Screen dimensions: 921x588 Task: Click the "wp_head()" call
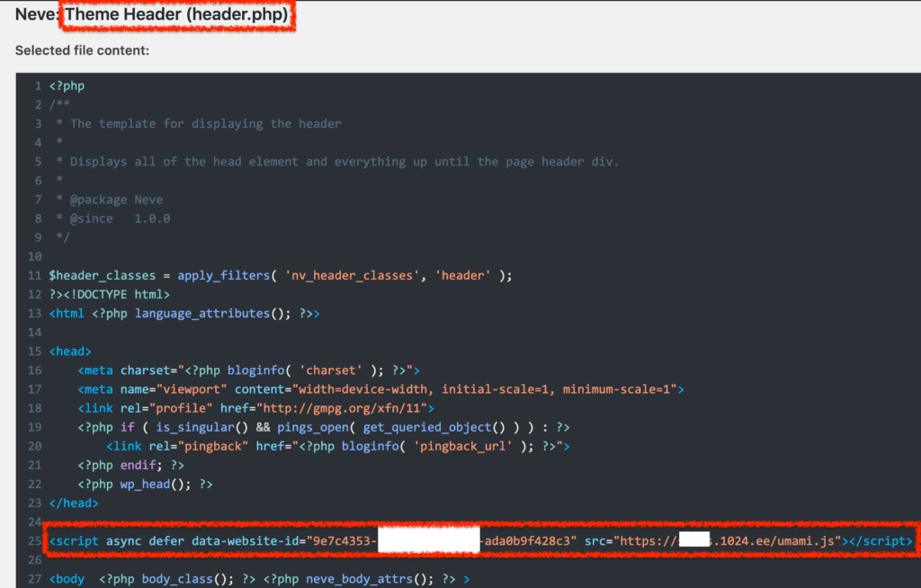click(x=152, y=484)
